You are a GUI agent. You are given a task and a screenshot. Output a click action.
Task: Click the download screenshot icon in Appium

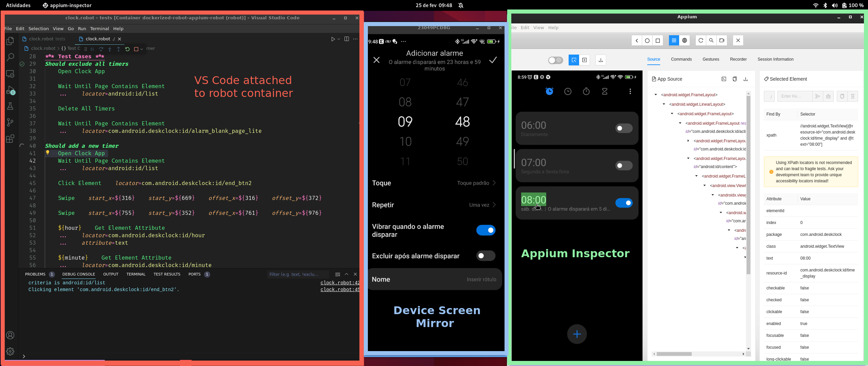pos(600,60)
